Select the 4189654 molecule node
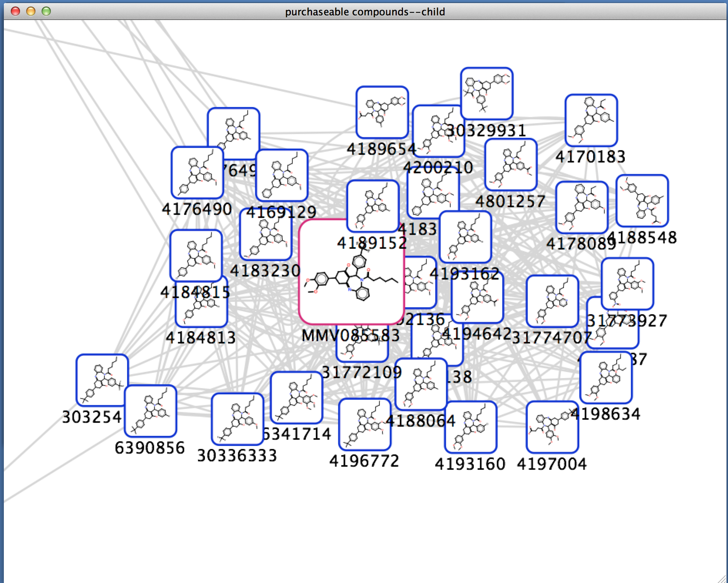This screenshot has height=583, width=728. 382,112
